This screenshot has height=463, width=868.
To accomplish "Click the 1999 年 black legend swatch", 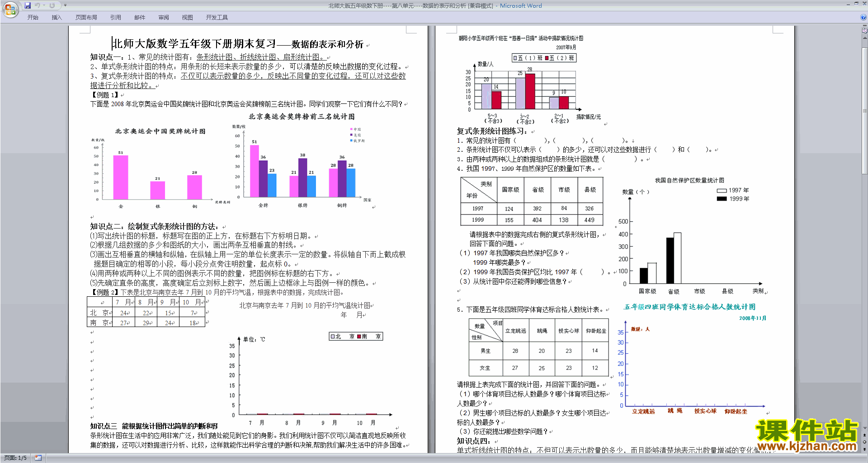I will [x=722, y=199].
